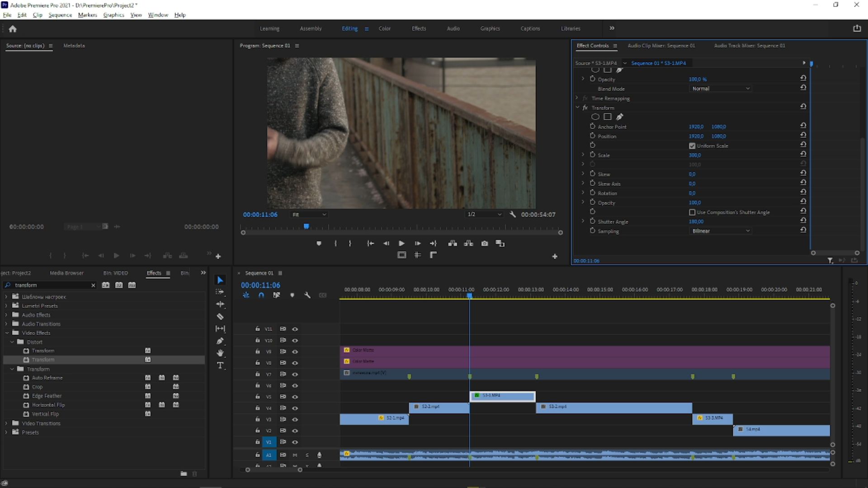Open the Graphics menu

113,15
